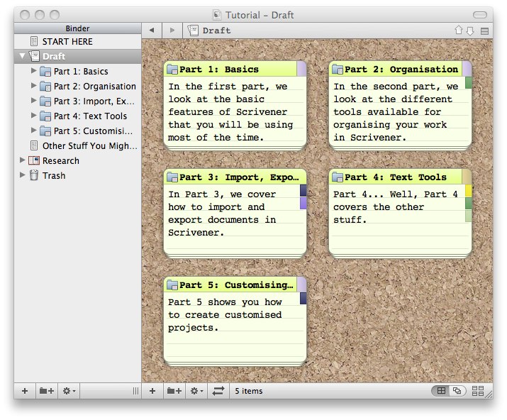Click purple keyword chip on Part 3 card
The height and width of the screenshot is (420, 507).
pos(303,203)
